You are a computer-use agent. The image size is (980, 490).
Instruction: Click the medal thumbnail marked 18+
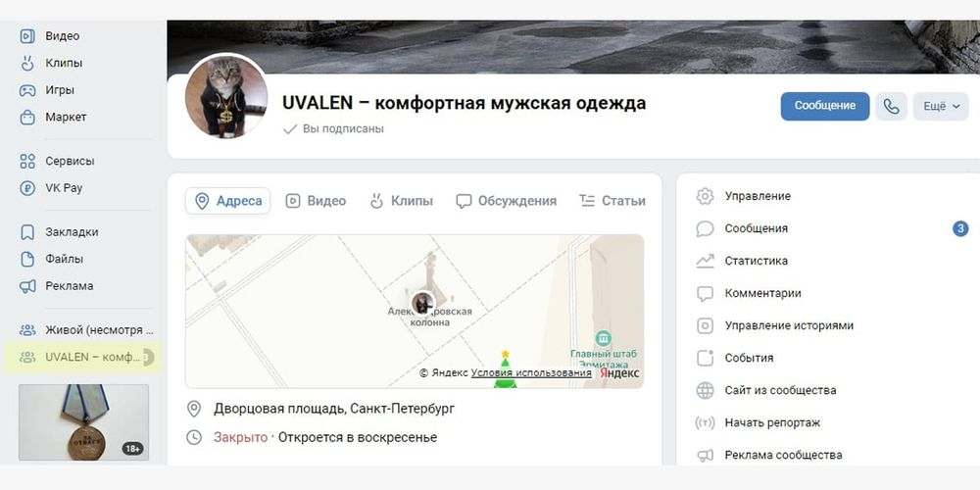coord(83,422)
